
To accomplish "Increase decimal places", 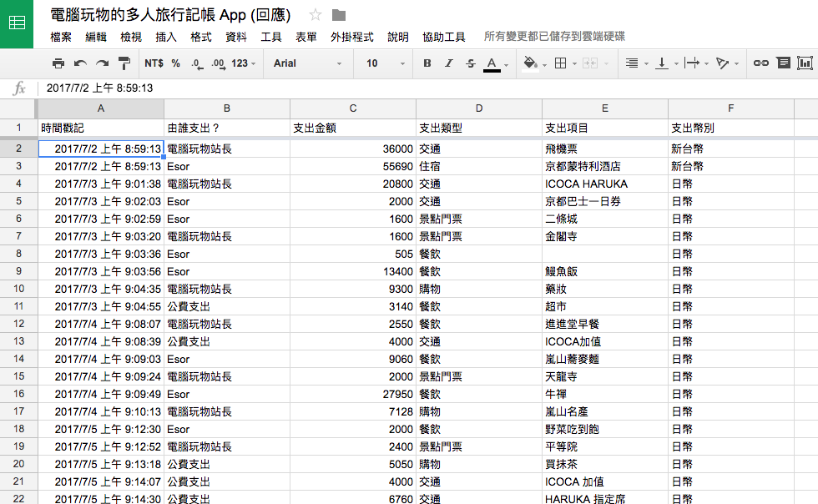I will pos(218,64).
